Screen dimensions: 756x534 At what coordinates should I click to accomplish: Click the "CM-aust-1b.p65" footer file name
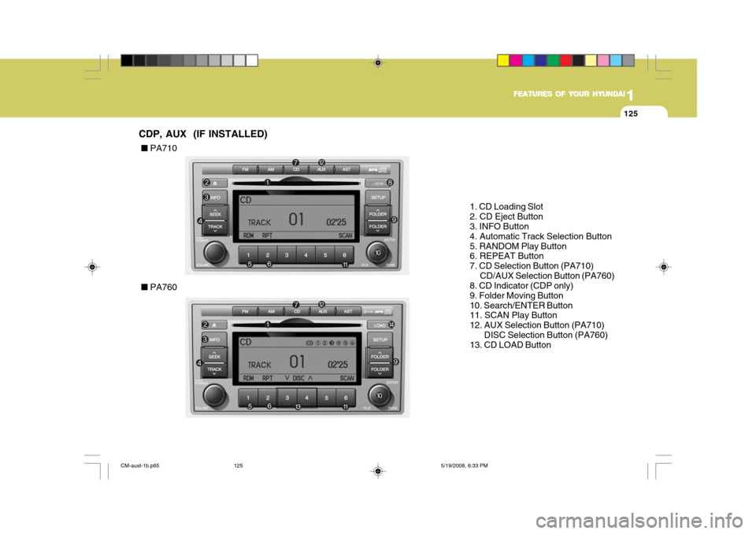tap(140, 465)
